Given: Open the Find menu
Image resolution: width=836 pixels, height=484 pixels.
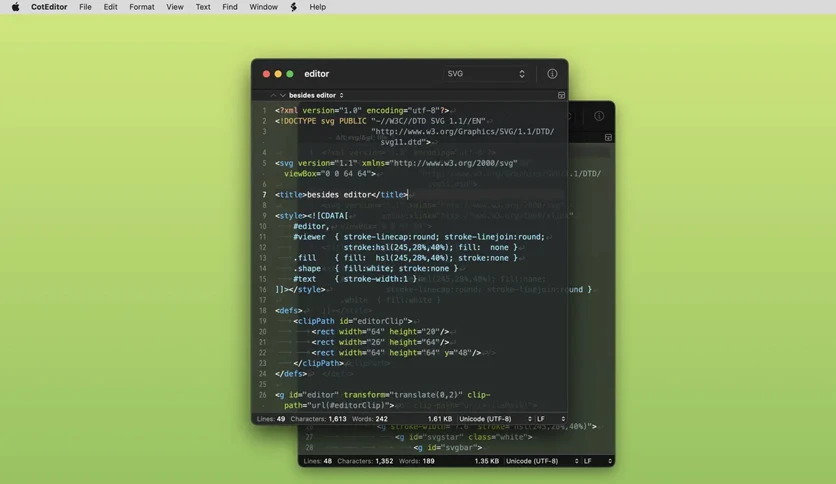Looking at the screenshot, I should tap(230, 7).
